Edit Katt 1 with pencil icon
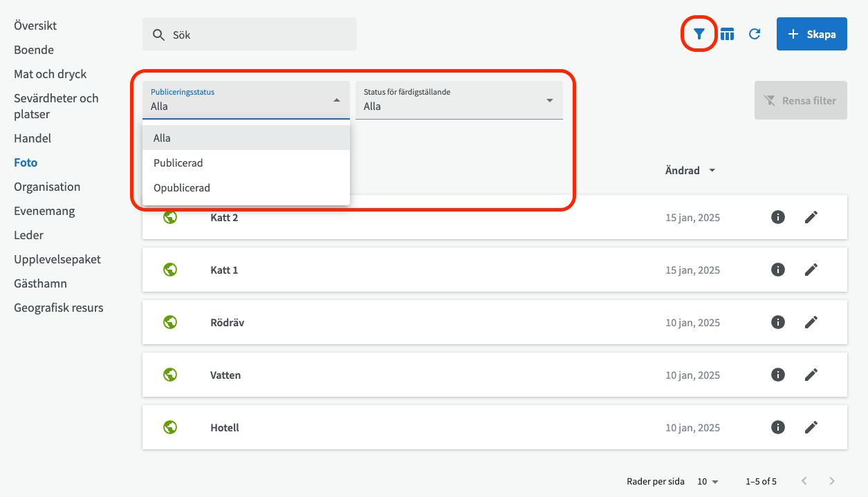The image size is (868, 497). (811, 270)
